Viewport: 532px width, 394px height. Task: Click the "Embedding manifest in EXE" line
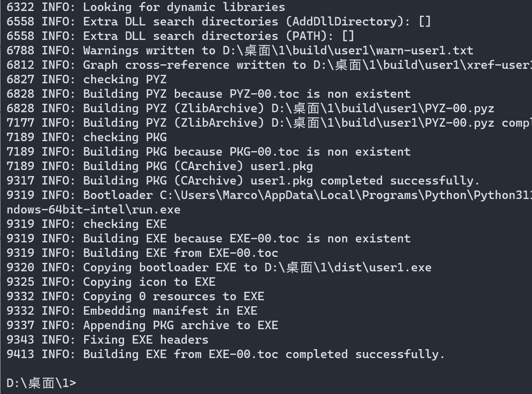(170, 311)
